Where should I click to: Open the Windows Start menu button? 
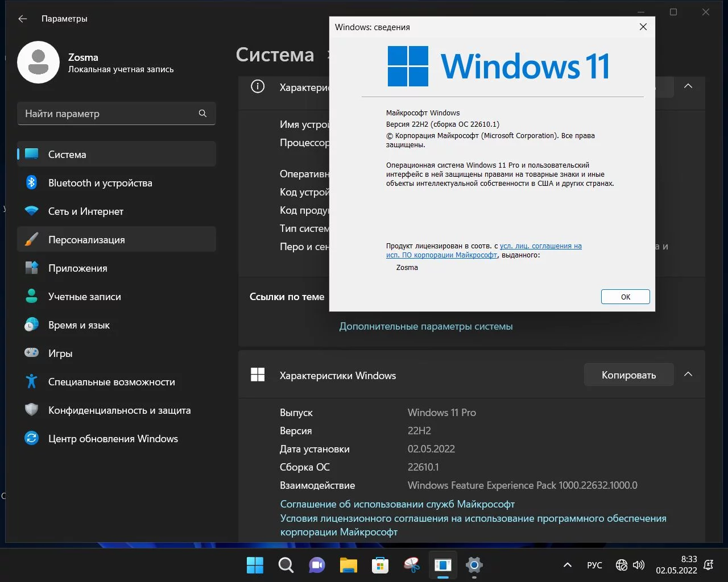255,565
